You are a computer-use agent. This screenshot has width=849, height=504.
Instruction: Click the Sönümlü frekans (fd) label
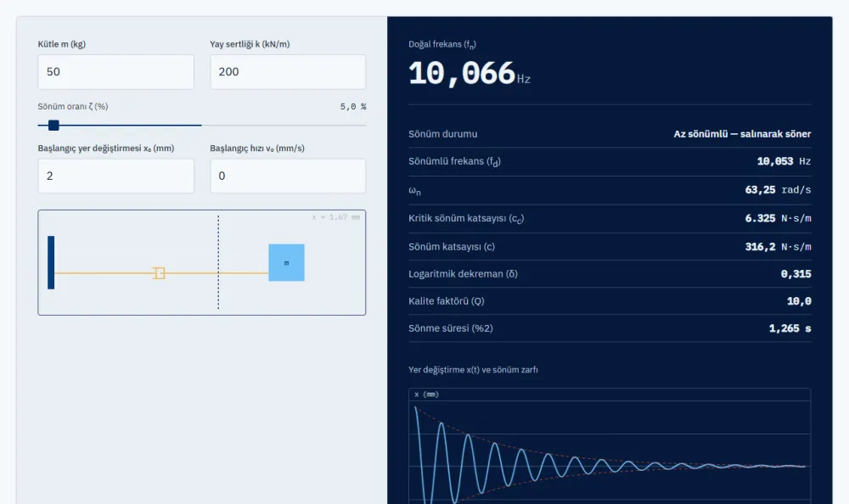click(454, 161)
